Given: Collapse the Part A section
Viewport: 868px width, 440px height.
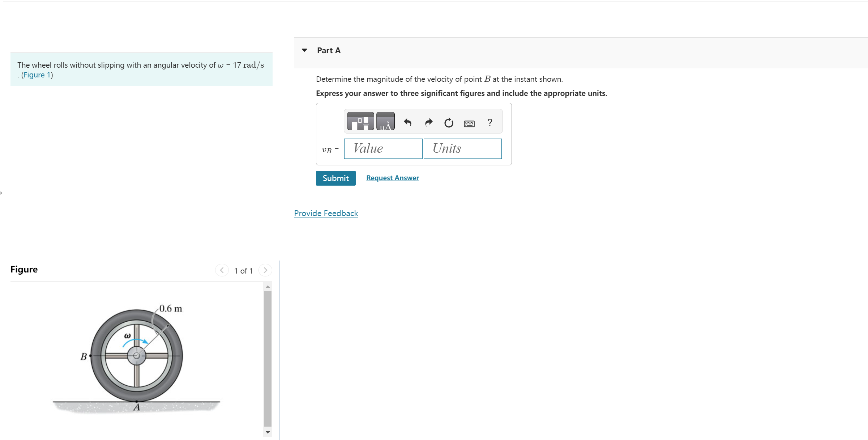Looking at the screenshot, I should pos(304,50).
